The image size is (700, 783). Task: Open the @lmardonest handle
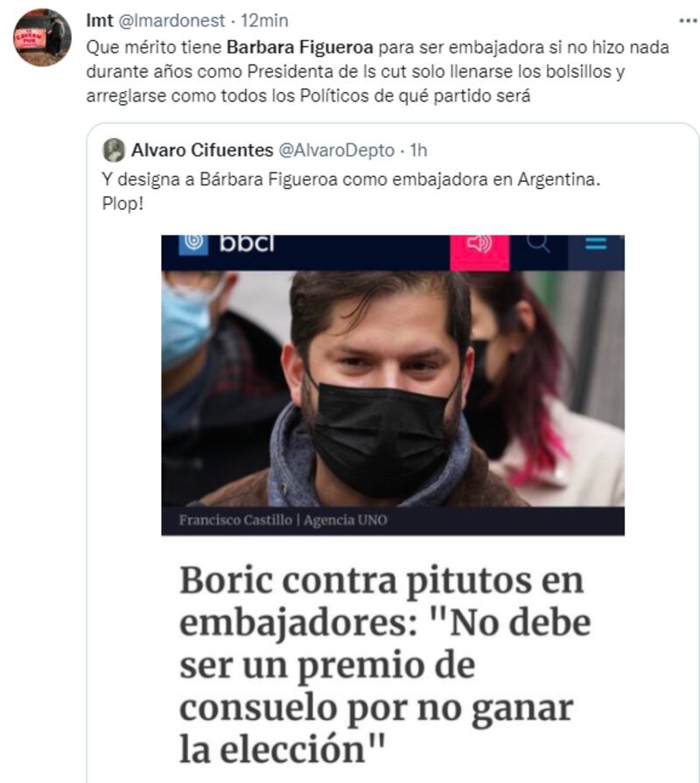click(171, 20)
